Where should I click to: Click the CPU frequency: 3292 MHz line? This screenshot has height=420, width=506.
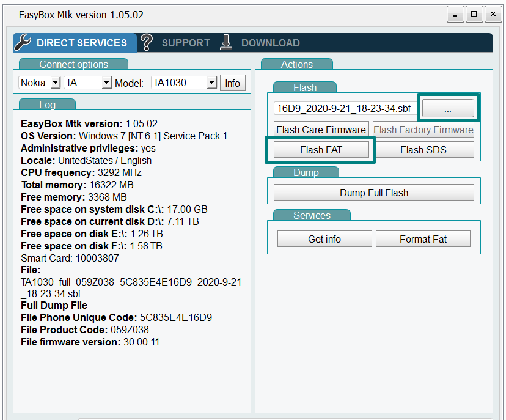[81, 173]
